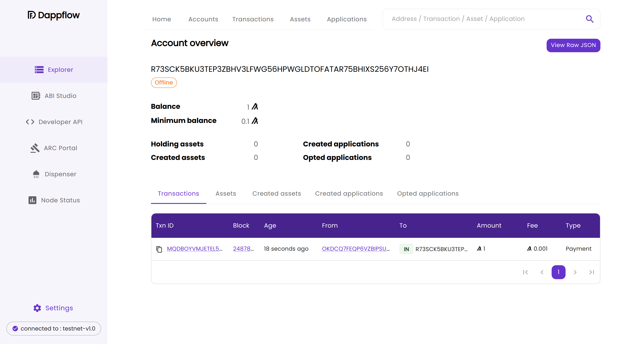Image resolution: width=644 pixels, height=344 pixels.
Task: Copy the transaction ID with the copy icon
Action: tap(159, 249)
